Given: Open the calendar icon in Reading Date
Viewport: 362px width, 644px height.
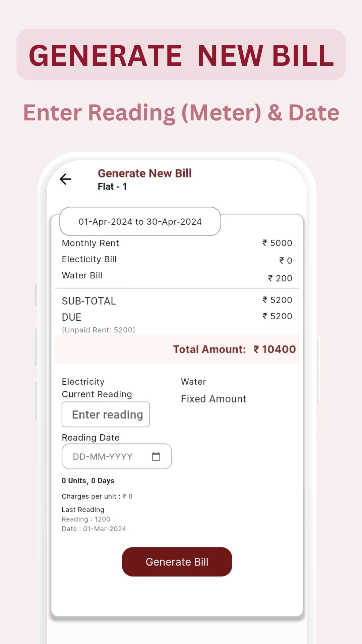Looking at the screenshot, I should [156, 456].
